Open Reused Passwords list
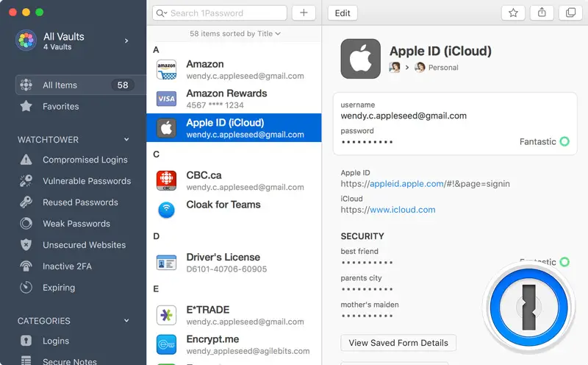The image size is (588, 365). click(x=80, y=202)
